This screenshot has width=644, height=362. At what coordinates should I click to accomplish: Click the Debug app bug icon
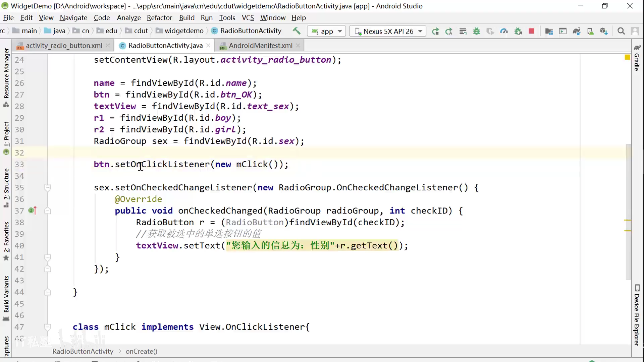click(476, 31)
